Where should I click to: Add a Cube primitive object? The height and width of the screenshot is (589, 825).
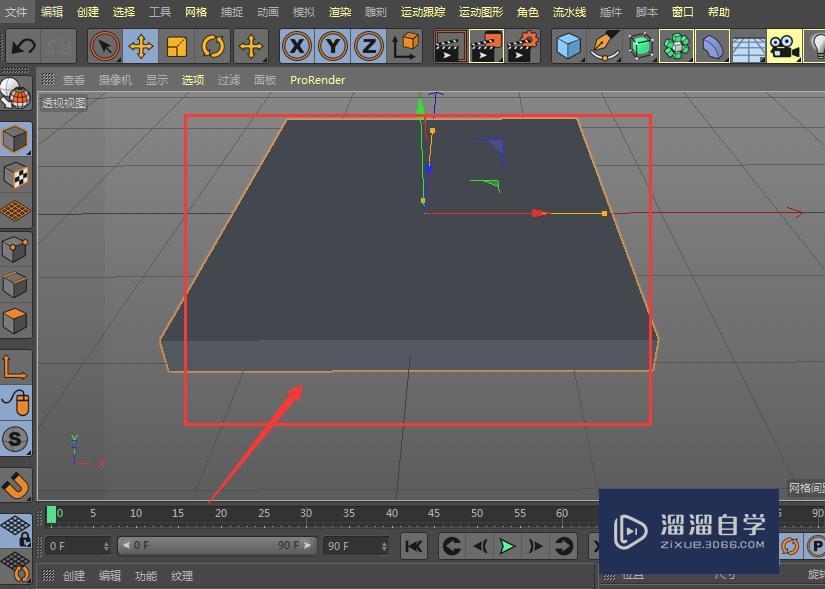(x=569, y=46)
